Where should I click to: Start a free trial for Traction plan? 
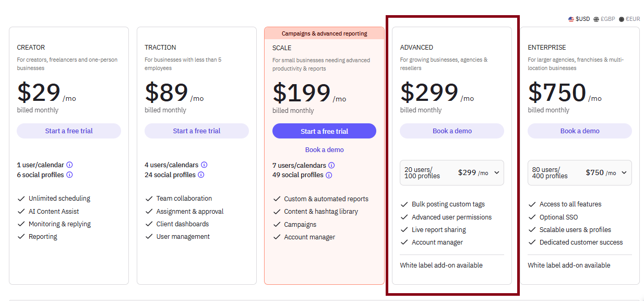pos(197,131)
